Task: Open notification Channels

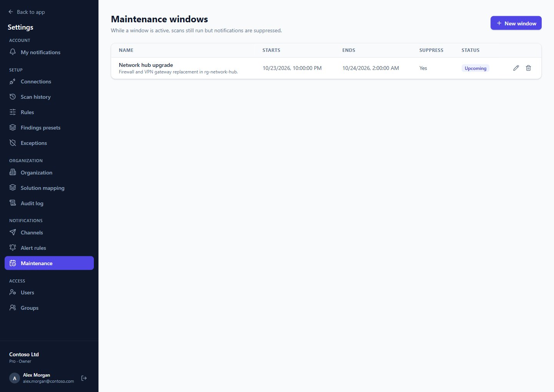Action: pyautogui.click(x=49, y=233)
